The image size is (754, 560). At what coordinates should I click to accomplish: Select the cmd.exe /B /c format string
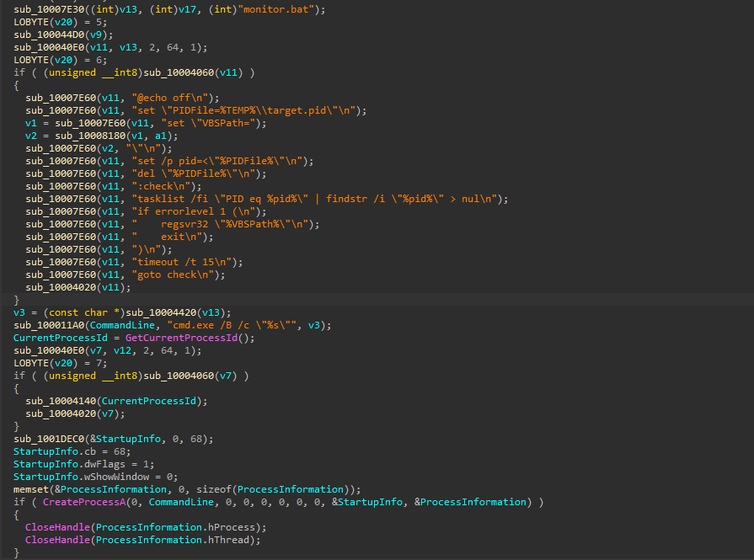pos(234,325)
